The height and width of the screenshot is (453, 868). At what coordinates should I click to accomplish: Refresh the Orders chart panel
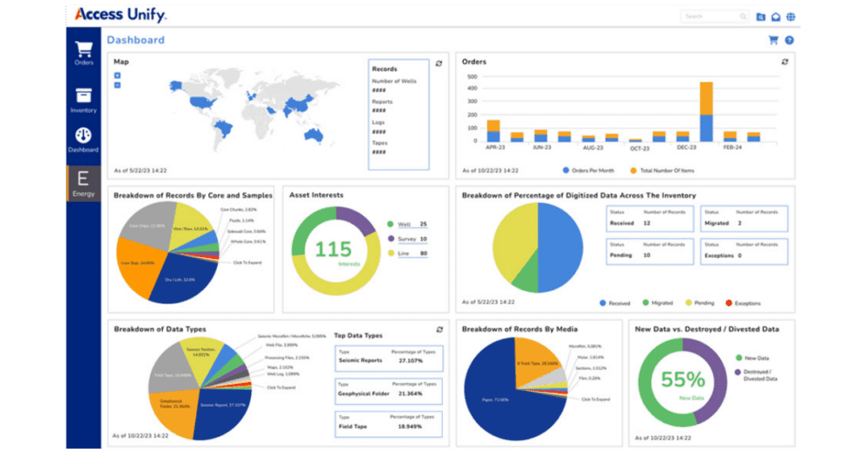tap(785, 62)
